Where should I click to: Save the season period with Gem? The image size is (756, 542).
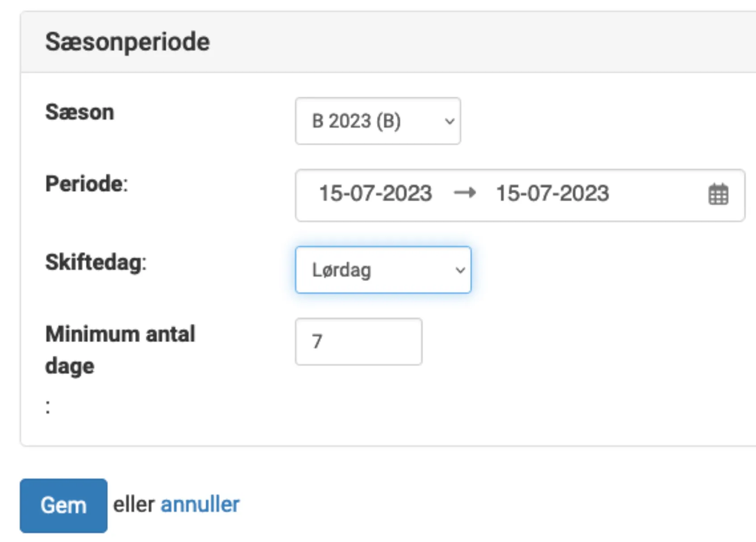pyautogui.click(x=63, y=504)
